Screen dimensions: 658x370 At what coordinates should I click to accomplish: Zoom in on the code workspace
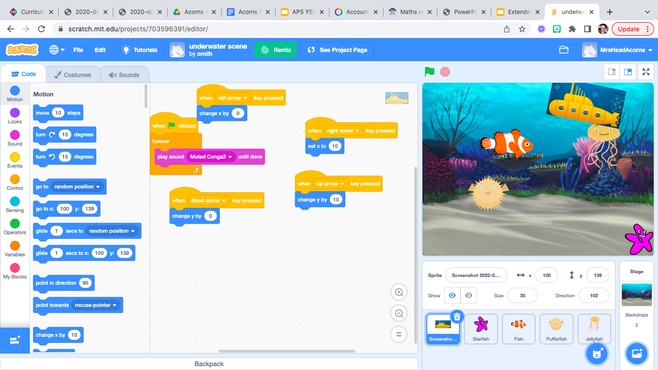click(x=399, y=292)
